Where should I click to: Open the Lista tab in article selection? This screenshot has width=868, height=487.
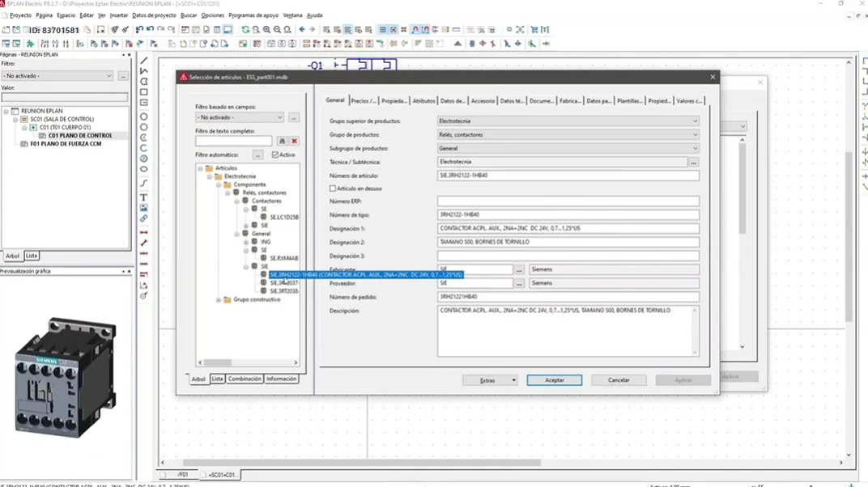[x=217, y=379]
